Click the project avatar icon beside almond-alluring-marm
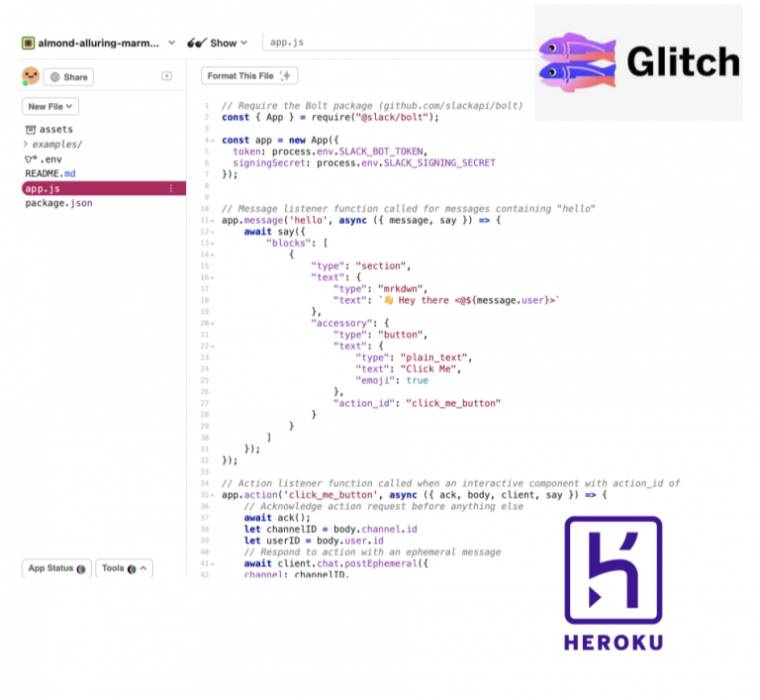 coord(28,44)
